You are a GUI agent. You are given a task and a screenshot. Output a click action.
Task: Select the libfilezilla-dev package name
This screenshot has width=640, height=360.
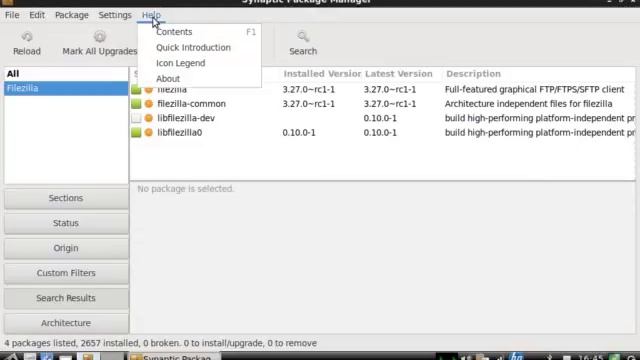tap(186, 118)
